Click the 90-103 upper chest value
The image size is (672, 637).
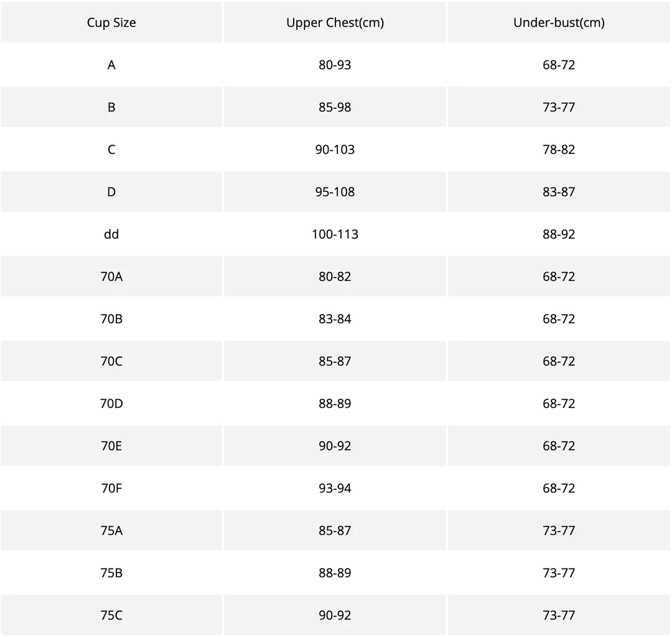[335, 149]
